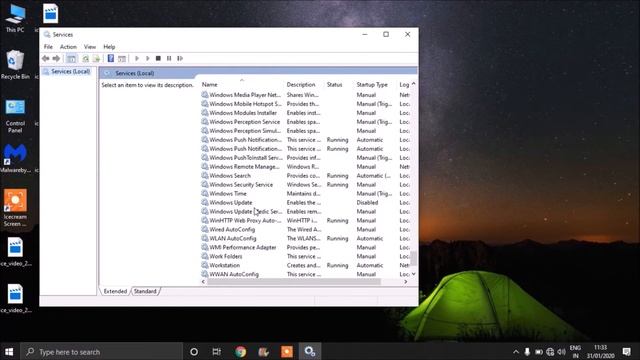The image size is (640, 360).
Task: Open Control Panel desktop icon
Action: coord(15,116)
